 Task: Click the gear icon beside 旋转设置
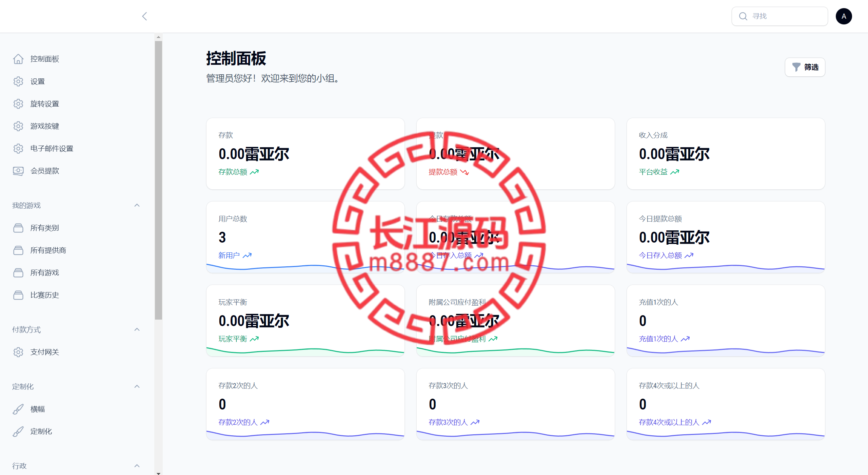[x=18, y=104]
